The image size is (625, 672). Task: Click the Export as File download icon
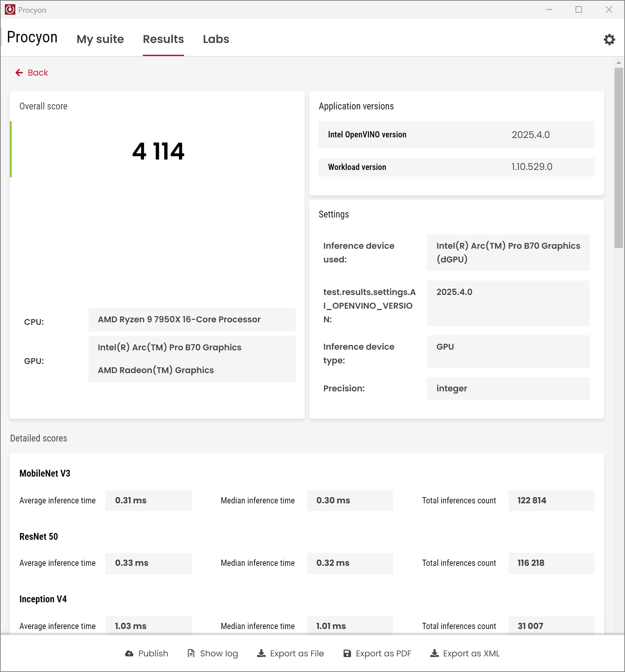tap(261, 653)
